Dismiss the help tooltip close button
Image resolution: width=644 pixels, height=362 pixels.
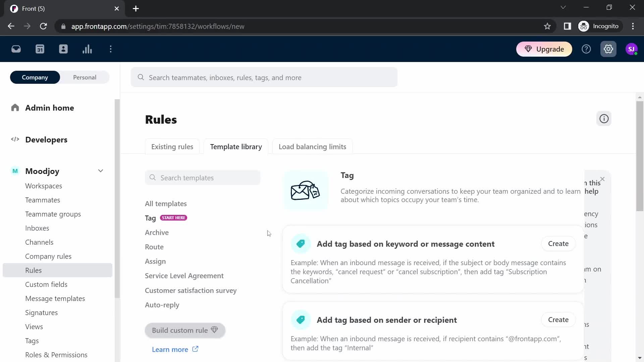603,179
